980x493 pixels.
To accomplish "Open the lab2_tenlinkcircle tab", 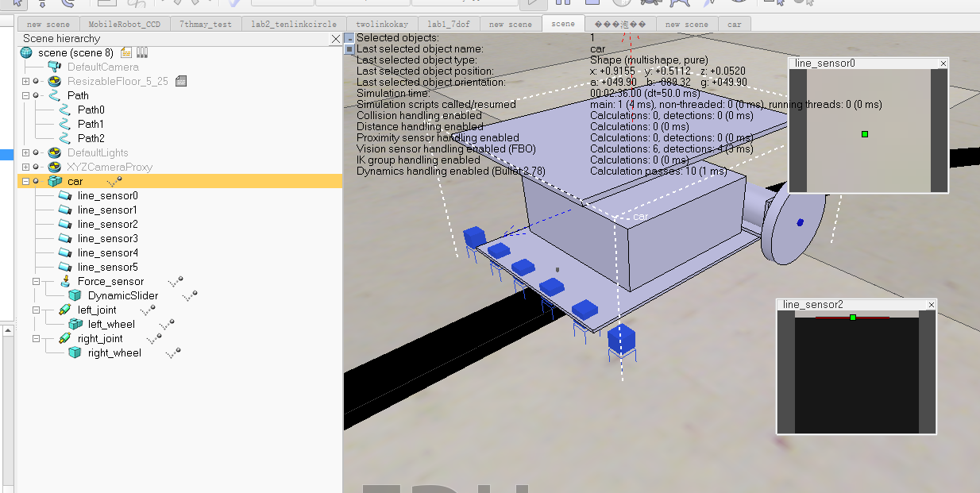I will coord(294,24).
